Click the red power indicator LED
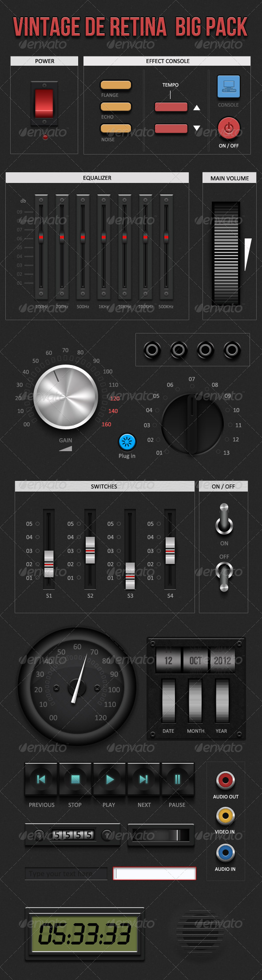The width and height of the screenshot is (262, 980). pyautogui.click(x=45, y=137)
